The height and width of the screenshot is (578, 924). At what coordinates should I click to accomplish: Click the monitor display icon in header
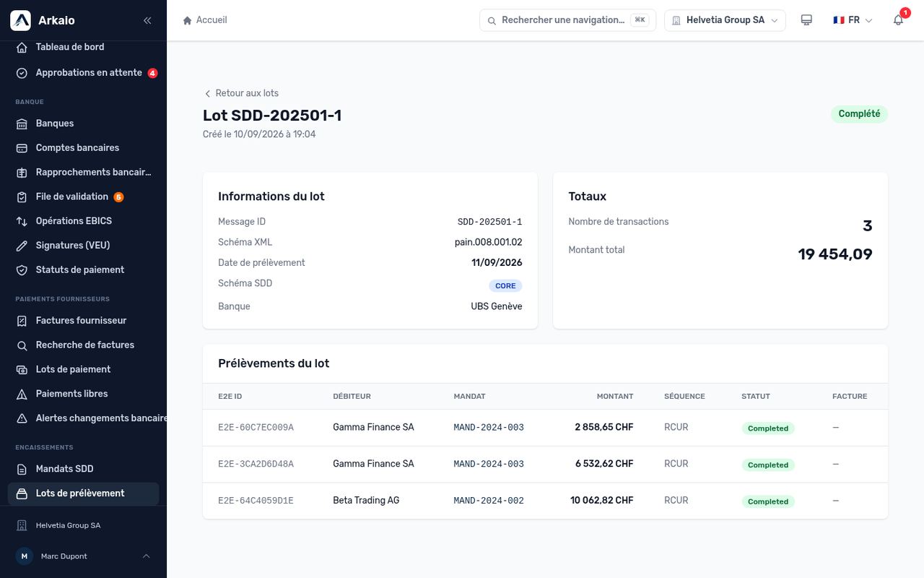[806, 20]
